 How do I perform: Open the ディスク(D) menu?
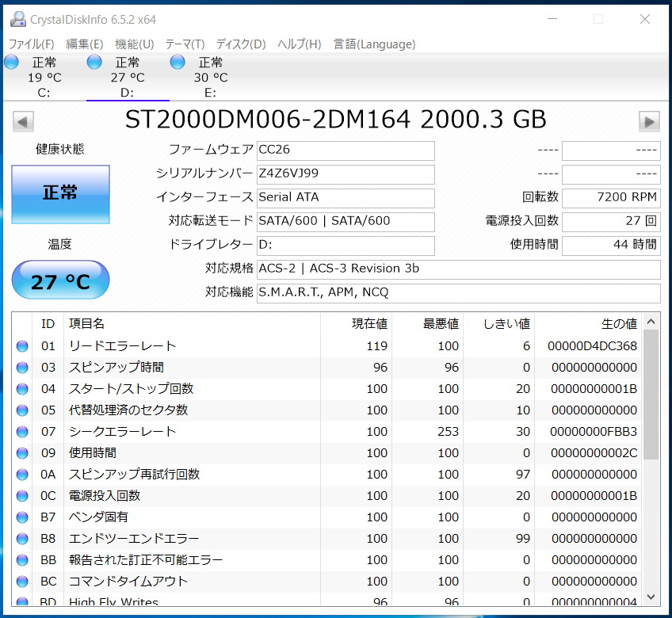pos(241,44)
